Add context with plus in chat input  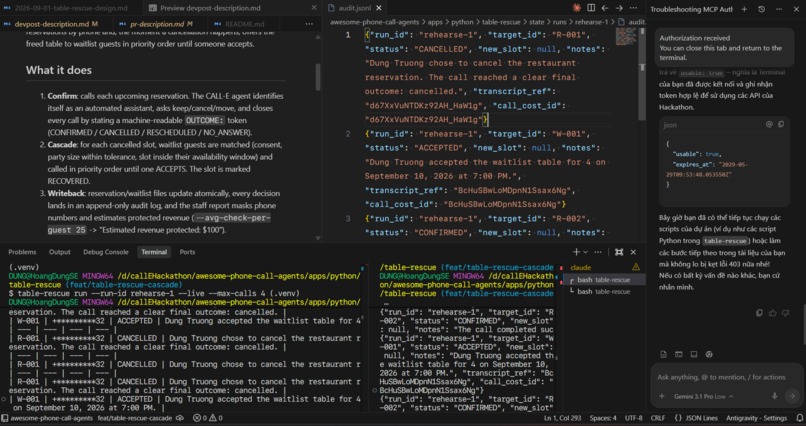pos(662,396)
